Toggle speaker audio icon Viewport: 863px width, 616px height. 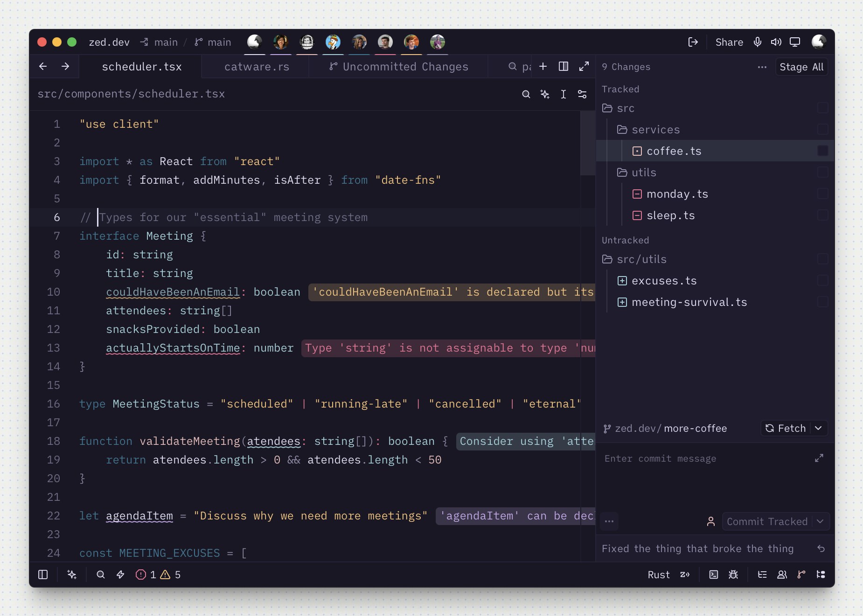tap(776, 42)
